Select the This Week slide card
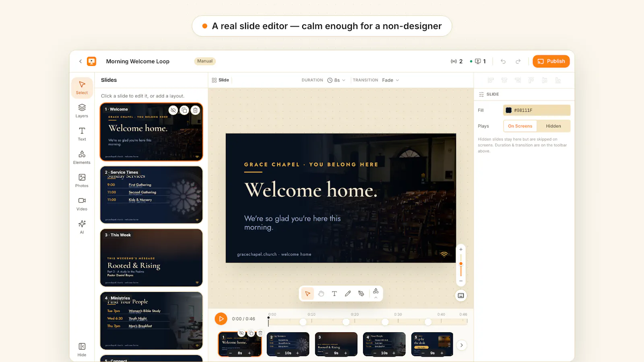644x362 pixels. pos(151,258)
